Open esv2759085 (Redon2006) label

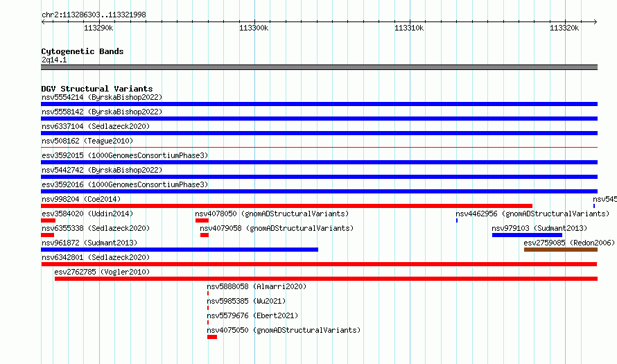[569, 243]
